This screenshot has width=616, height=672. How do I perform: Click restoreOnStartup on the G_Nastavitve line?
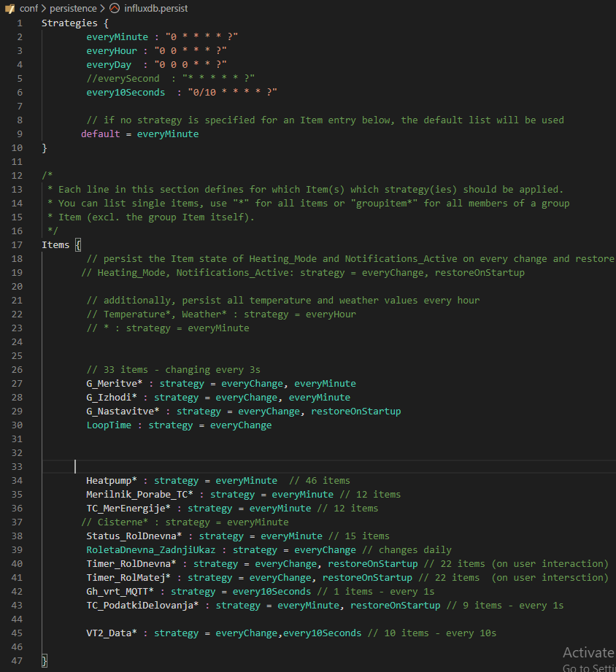[x=355, y=412]
